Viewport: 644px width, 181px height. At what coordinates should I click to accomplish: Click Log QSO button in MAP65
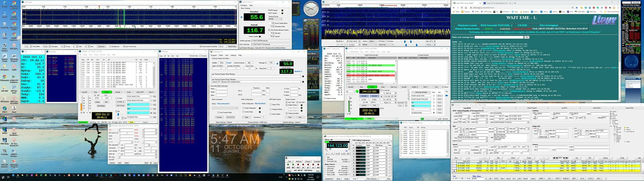85,92
